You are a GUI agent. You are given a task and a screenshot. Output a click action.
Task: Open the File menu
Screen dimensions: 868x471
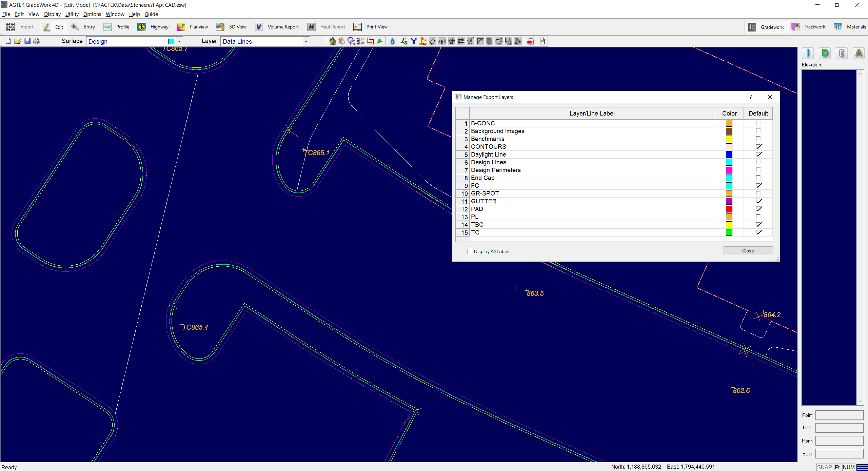click(x=6, y=14)
